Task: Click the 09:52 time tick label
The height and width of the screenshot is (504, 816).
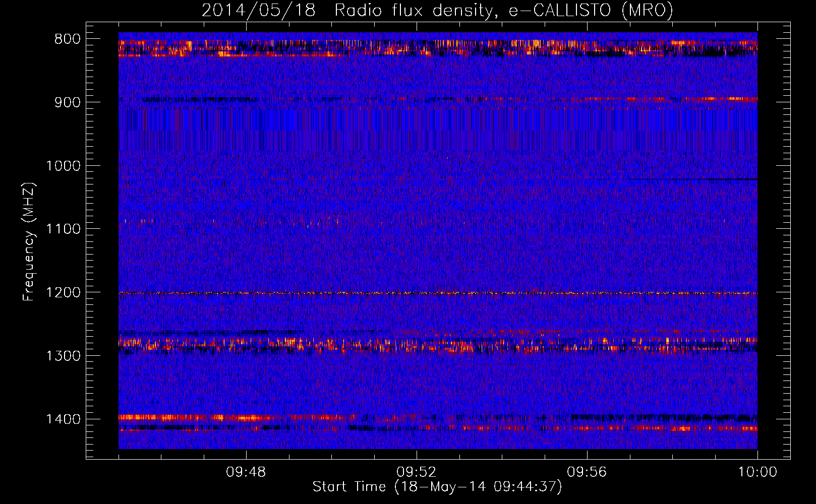Action: pos(416,472)
